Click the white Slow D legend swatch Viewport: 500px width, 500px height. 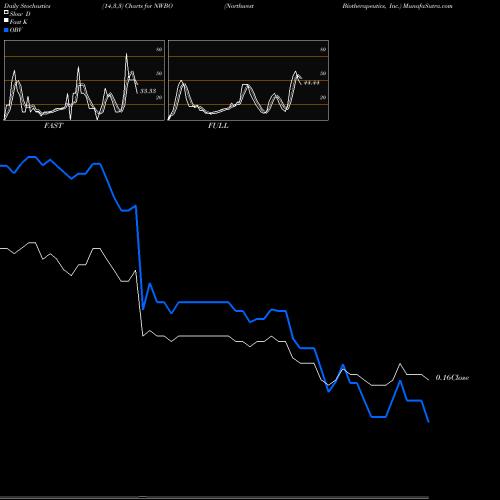pyautogui.click(x=6, y=12)
